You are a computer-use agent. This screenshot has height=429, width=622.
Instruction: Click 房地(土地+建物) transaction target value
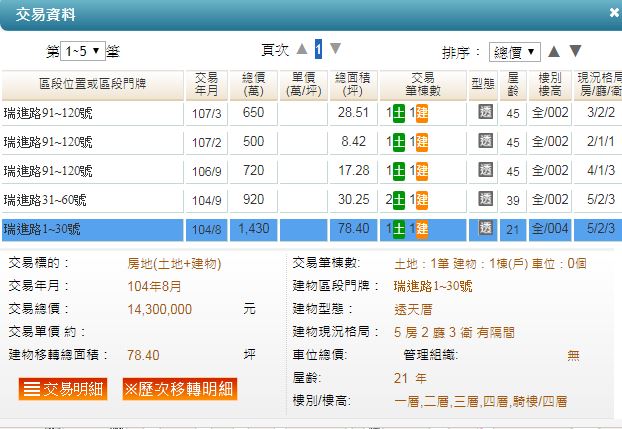click(x=174, y=264)
